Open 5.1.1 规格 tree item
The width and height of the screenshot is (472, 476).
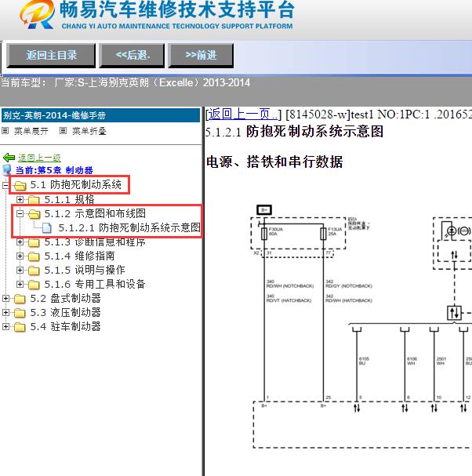coord(69,199)
